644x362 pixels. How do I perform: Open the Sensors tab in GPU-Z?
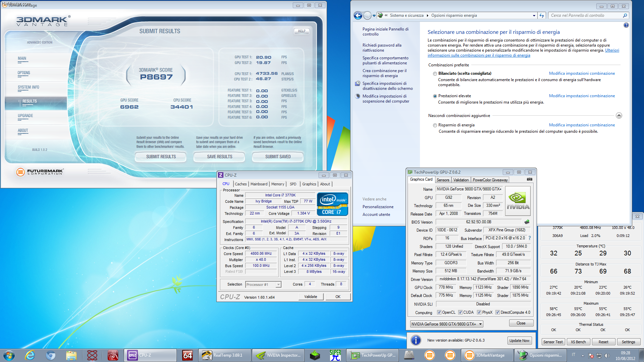pos(443,180)
